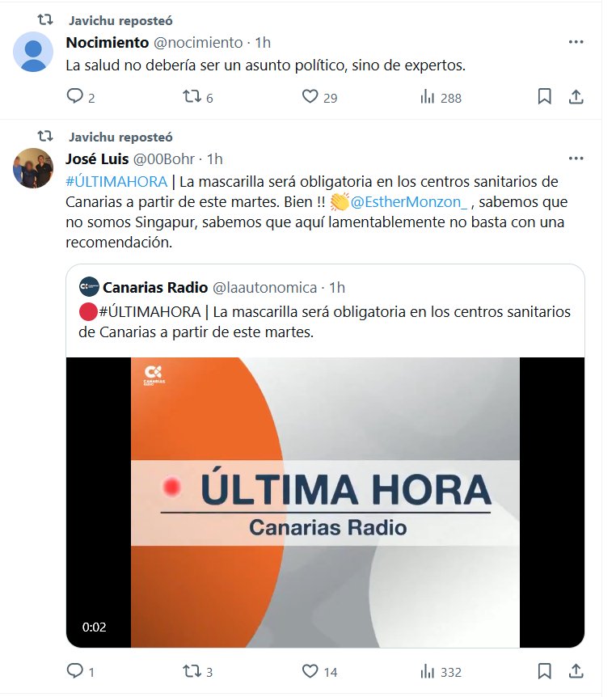The height and width of the screenshot is (697, 616).
Task: Share José Luis's post
Action: click(x=576, y=671)
